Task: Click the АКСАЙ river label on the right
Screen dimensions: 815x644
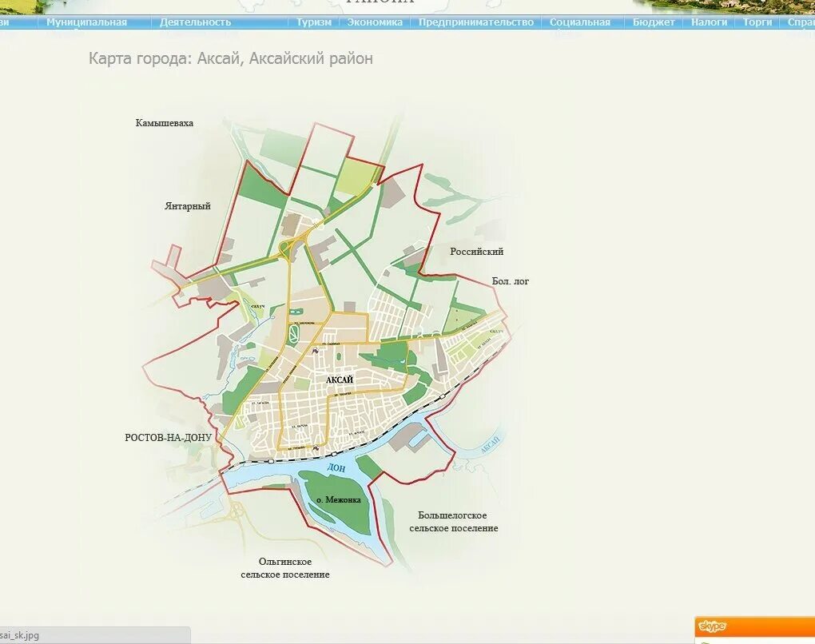Action: pos(489,445)
